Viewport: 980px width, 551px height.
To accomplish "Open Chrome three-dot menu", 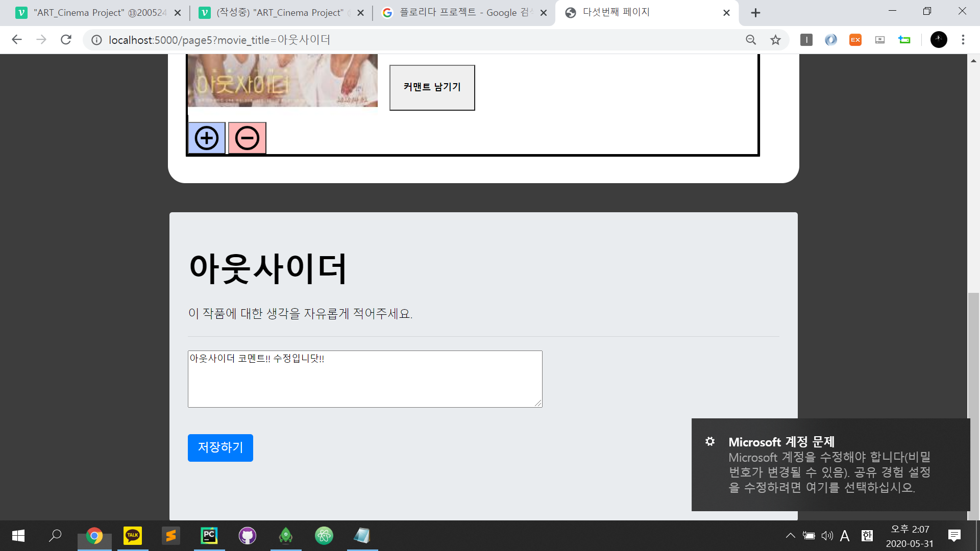I will coord(963,40).
